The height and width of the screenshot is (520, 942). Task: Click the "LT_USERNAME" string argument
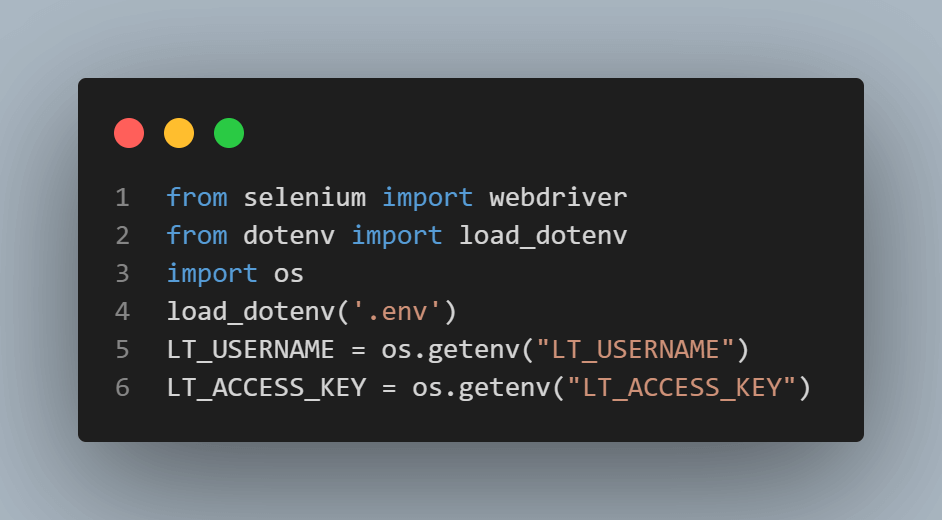click(x=635, y=350)
